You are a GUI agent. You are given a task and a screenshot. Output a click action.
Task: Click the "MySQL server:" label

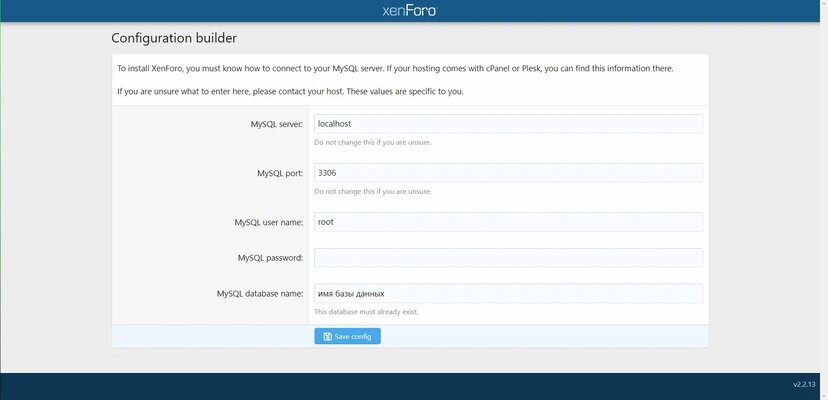[x=277, y=124]
